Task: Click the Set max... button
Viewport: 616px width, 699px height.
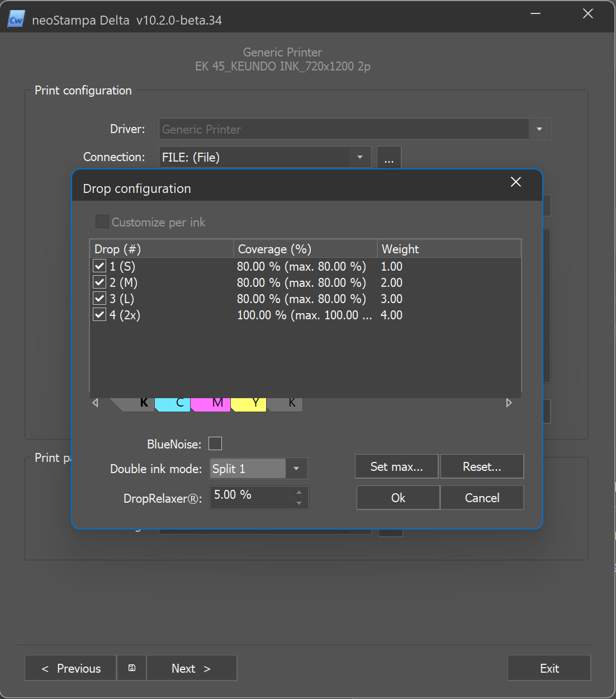Action: pos(397,466)
